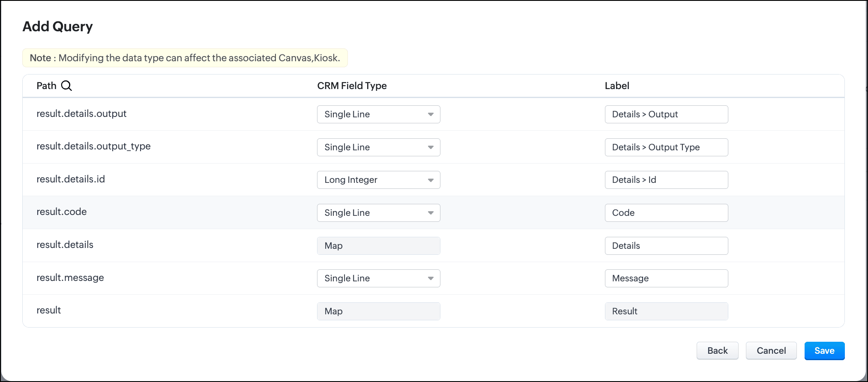This screenshot has width=868, height=382.
Task: Click the yellow Note about modifying data type
Action: (x=185, y=58)
